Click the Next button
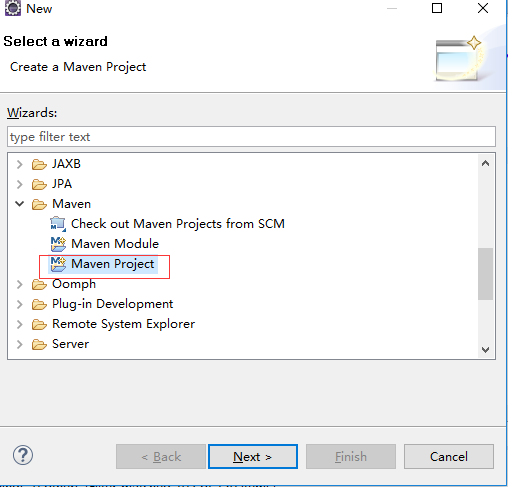 click(253, 456)
